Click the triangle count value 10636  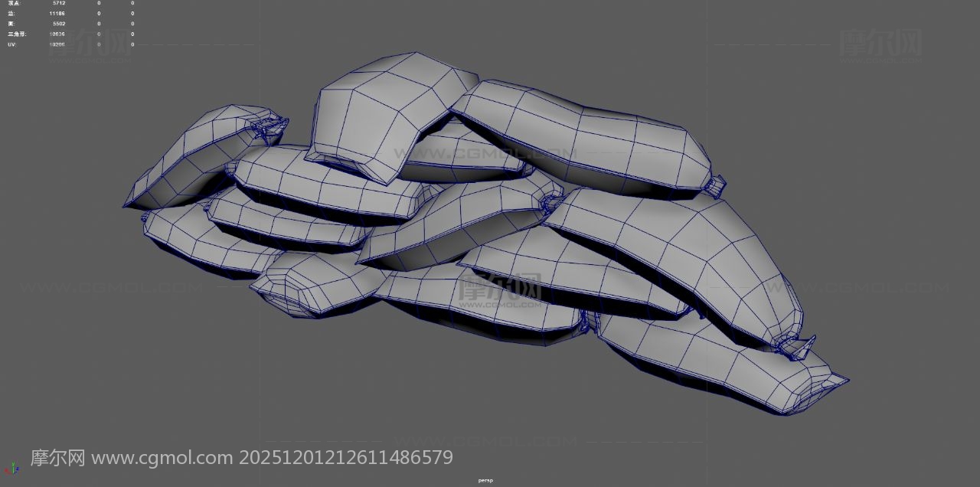pyautogui.click(x=57, y=34)
